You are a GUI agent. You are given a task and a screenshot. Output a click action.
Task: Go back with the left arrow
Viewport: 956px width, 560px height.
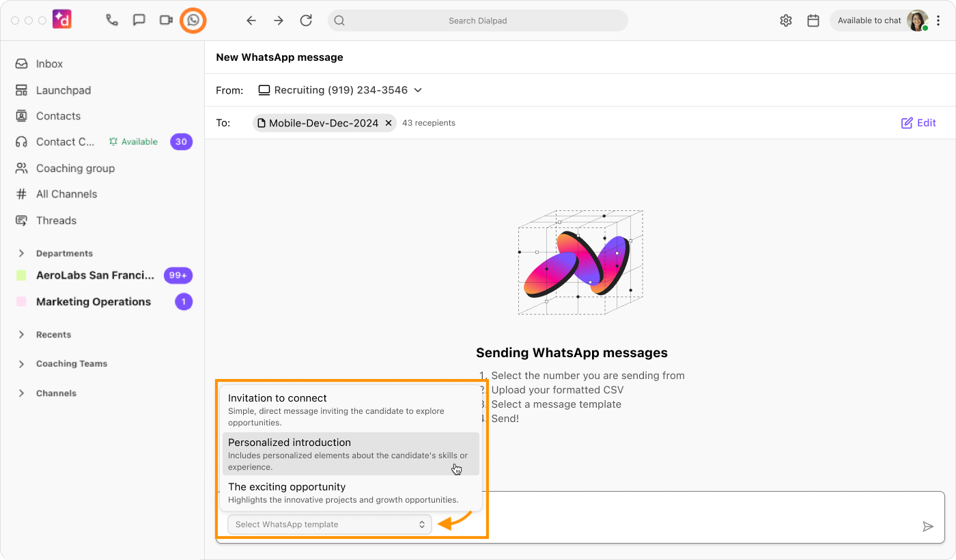251,20
